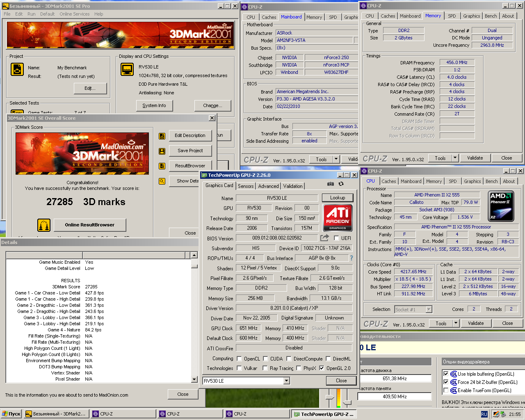Click Details list scroll up arrow
Image resolution: width=525 pixels, height=420 pixels.
194,255
